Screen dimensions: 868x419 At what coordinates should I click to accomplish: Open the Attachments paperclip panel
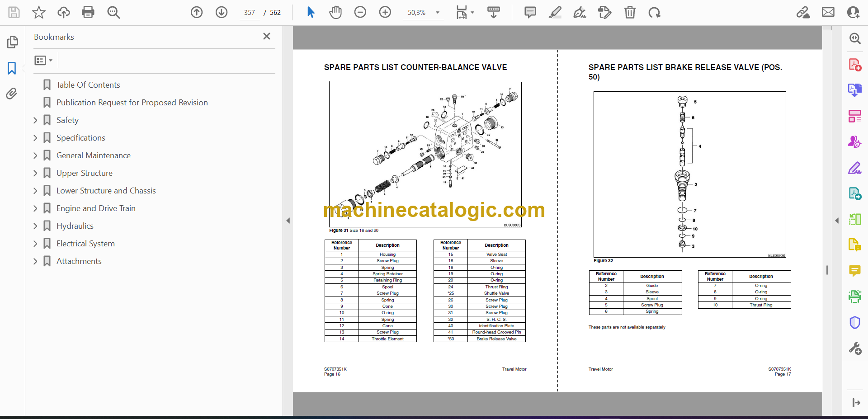(12, 94)
